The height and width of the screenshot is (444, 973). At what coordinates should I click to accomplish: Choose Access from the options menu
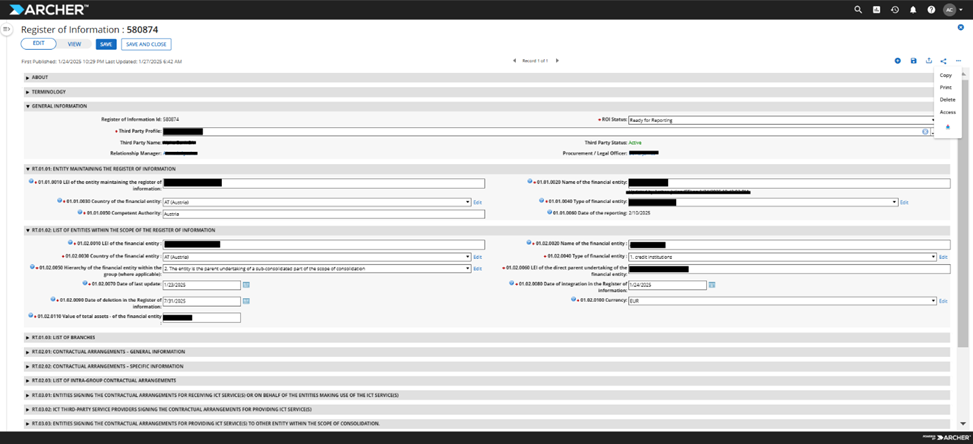[948, 112]
